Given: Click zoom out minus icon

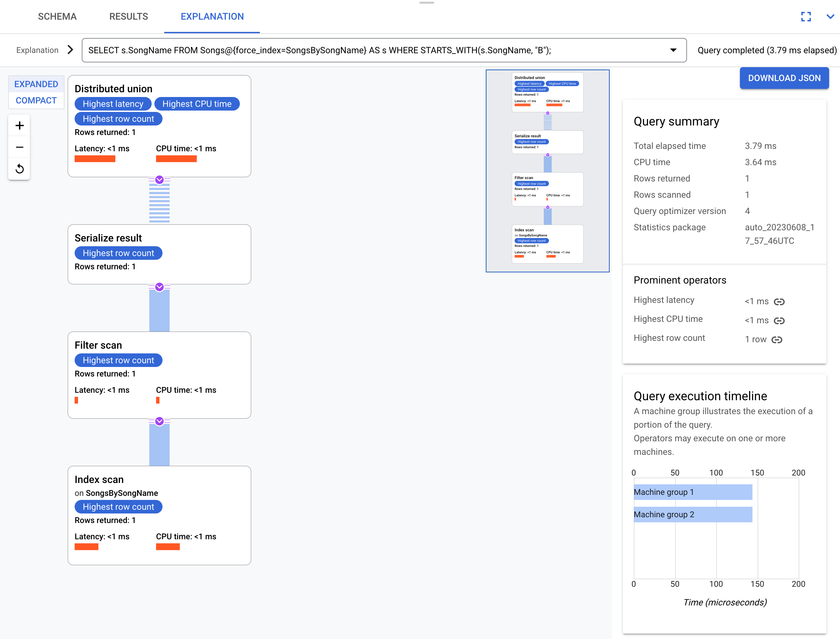Looking at the screenshot, I should point(19,147).
